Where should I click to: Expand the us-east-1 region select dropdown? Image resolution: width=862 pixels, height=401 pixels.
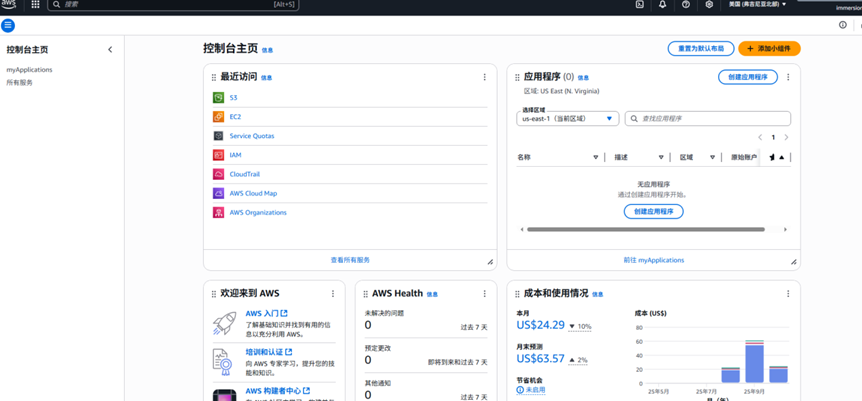(x=567, y=118)
